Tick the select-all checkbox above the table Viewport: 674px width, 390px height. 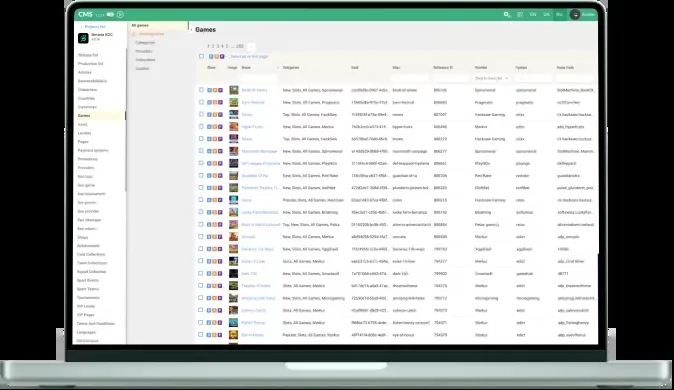(x=201, y=56)
